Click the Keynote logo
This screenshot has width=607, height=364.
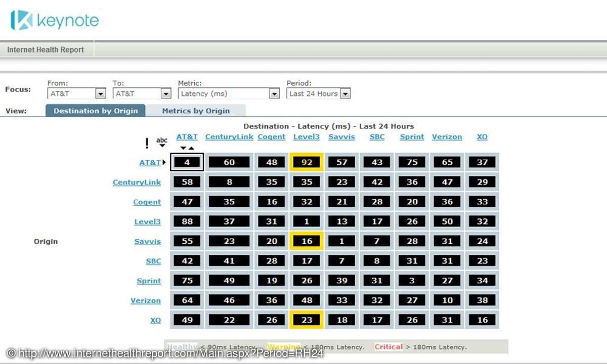(x=55, y=20)
